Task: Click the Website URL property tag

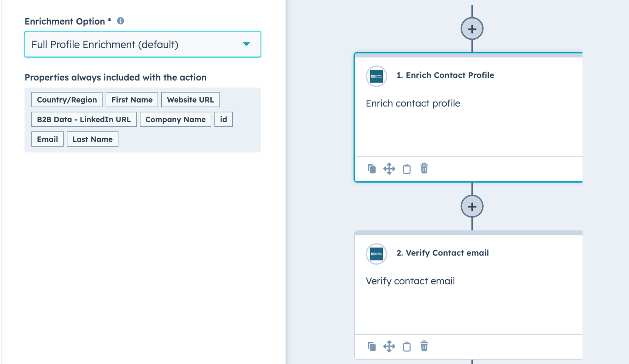Action: pos(190,100)
